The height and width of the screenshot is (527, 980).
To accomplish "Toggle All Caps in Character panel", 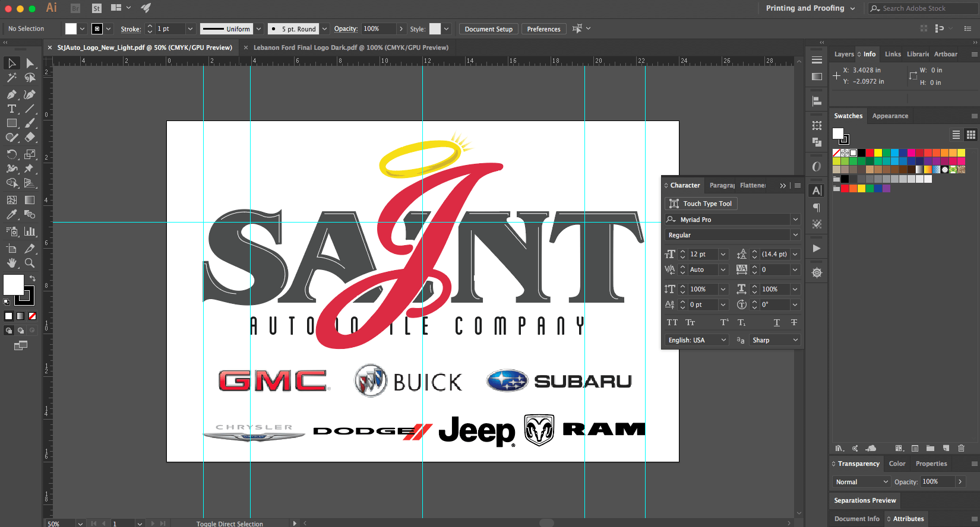I will pos(672,322).
